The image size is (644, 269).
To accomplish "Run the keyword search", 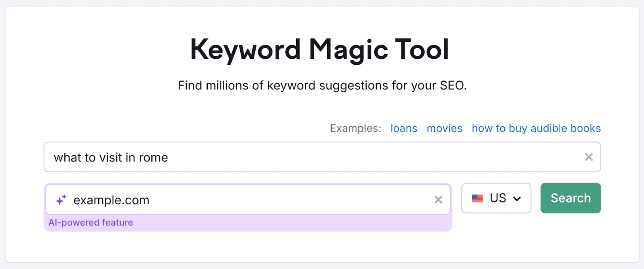I will click(570, 198).
